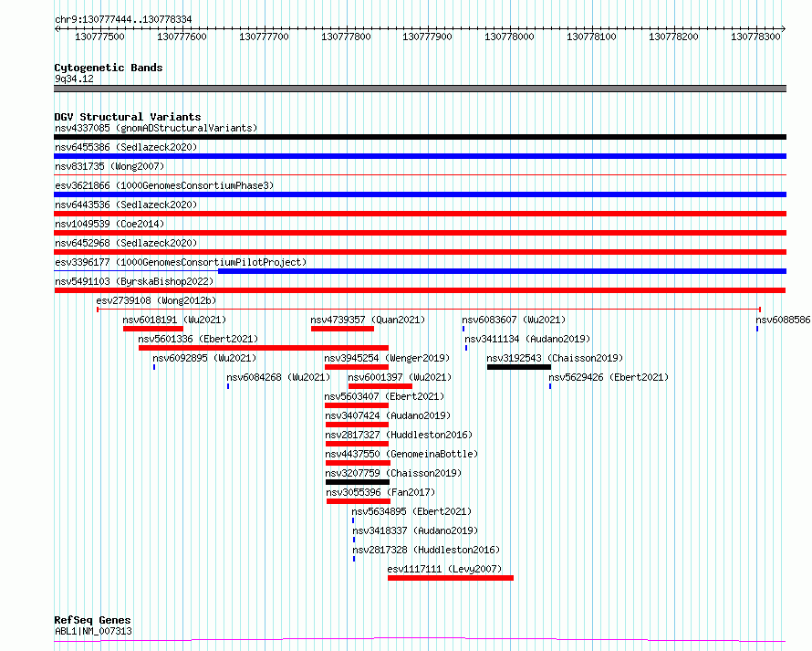
Task: Open the nsv3192543 (Chaisson2019) label
Action: click(555, 358)
